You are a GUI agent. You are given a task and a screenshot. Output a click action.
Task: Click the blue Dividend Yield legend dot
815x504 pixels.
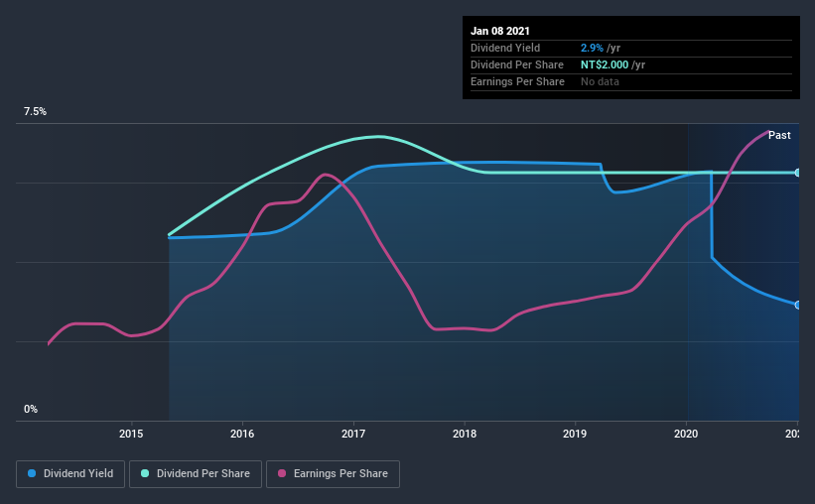click(32, 473)
